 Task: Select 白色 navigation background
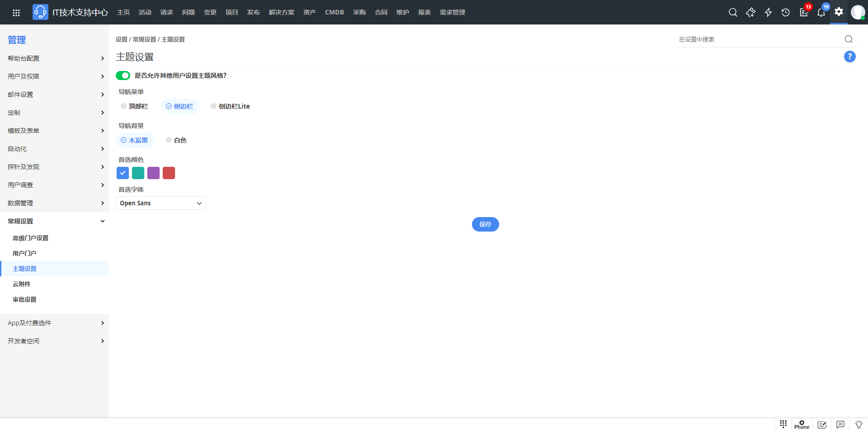tap(176, 140)
